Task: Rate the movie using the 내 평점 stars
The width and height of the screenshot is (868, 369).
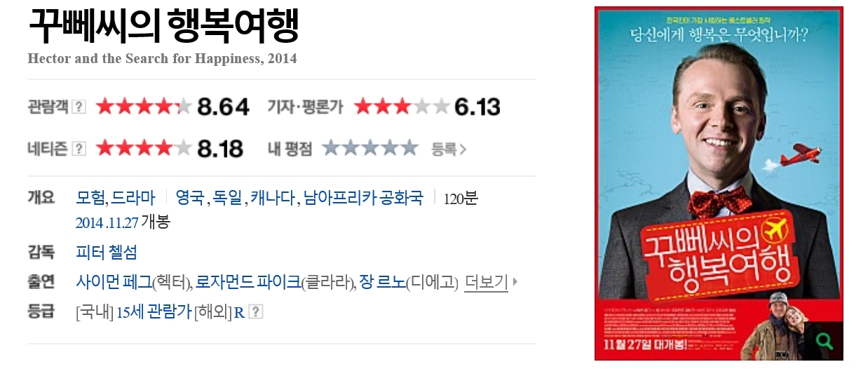Action: coord(369,148)
